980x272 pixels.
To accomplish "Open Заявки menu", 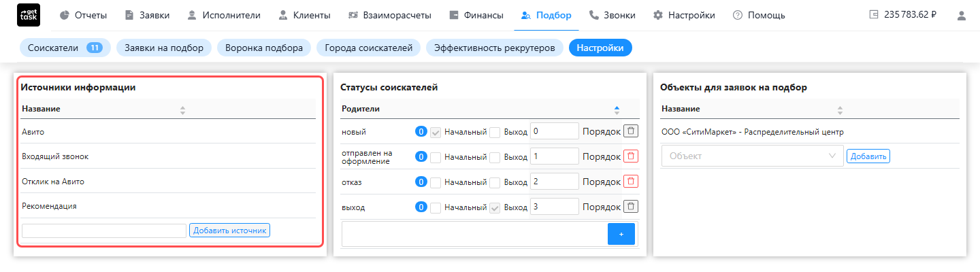I will (x=147, y=15).
